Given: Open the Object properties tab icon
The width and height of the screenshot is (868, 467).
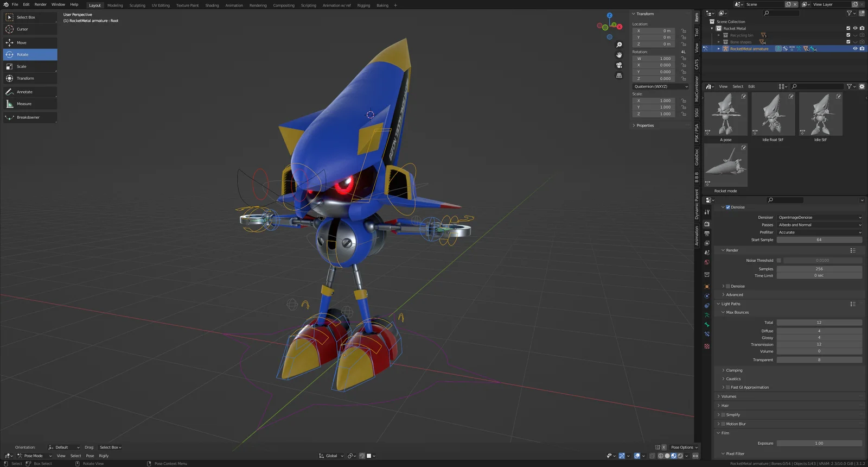Looking at the screenshot, I should (707, 286).
